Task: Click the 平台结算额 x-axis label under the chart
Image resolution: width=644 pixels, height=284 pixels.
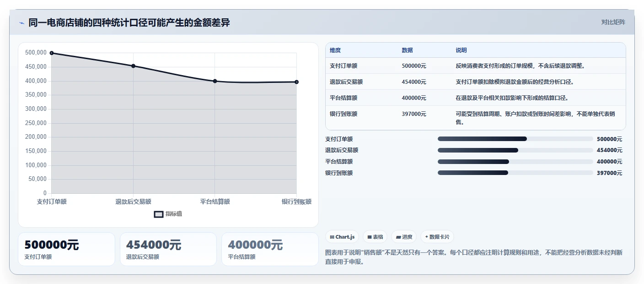Action: [215, 202]
